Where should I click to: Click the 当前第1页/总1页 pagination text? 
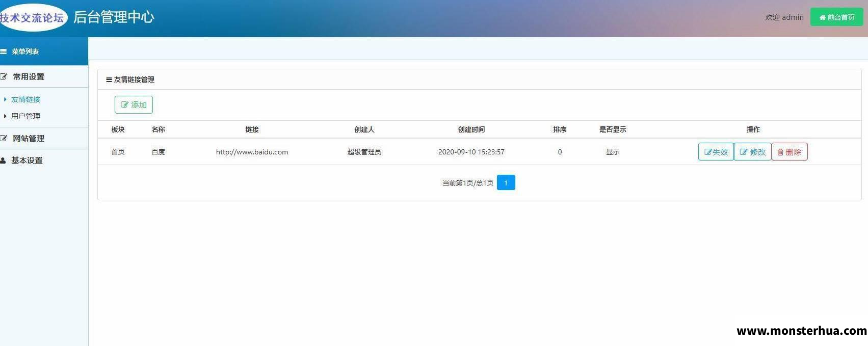tap(467, 183)
